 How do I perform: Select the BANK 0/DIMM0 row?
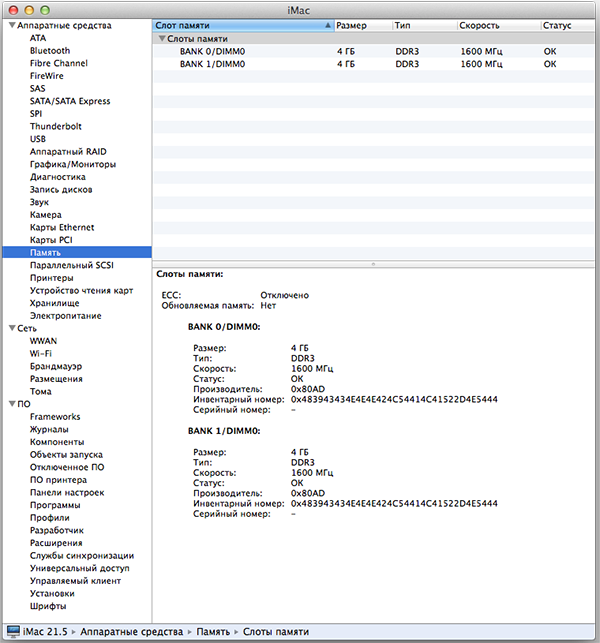pos(374,51)
